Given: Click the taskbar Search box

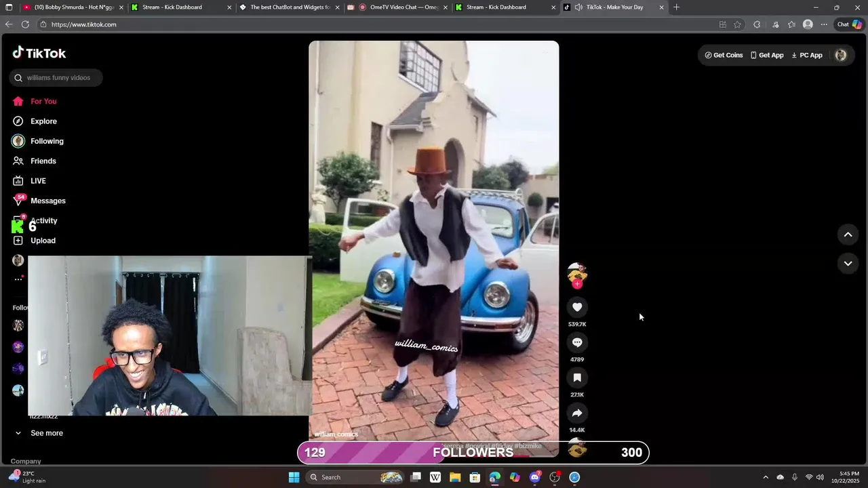Looking at the screenshot, I should (x=356, y=477).
